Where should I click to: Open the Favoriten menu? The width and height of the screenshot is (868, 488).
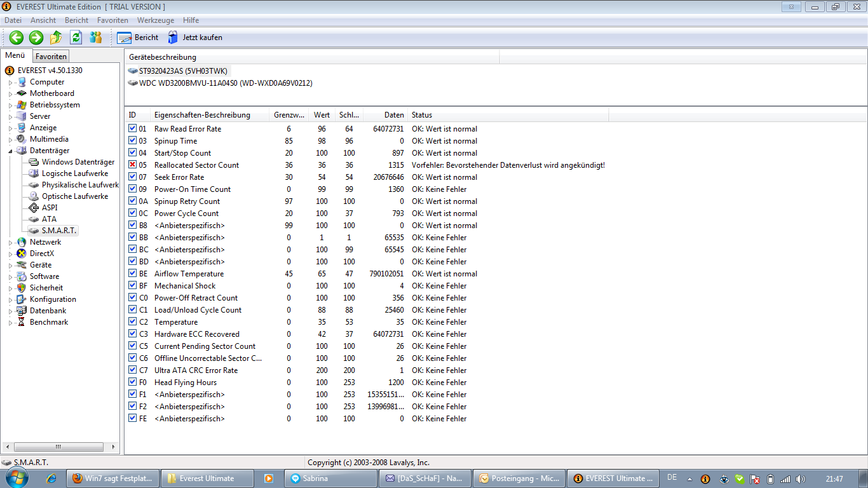click(112, 20)
